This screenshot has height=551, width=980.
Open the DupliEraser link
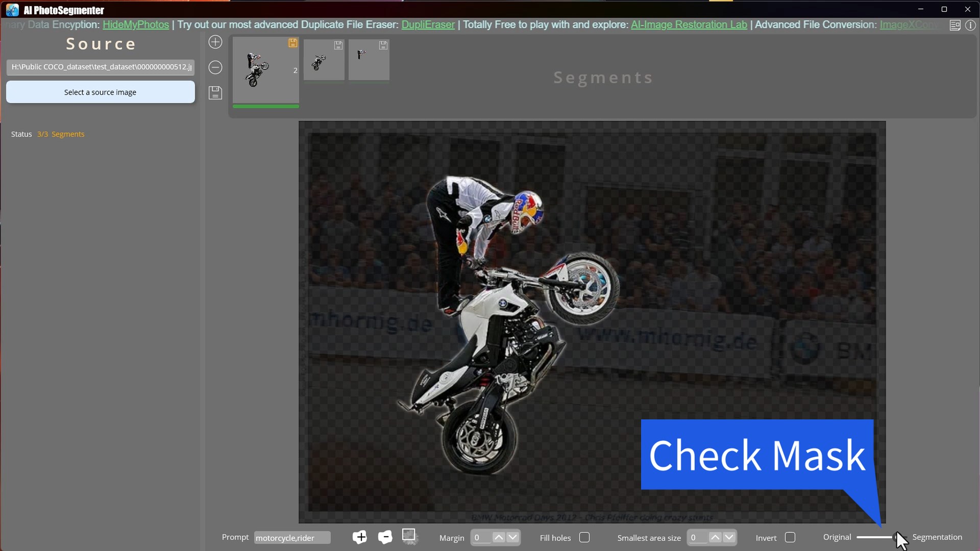coord(428,24)
